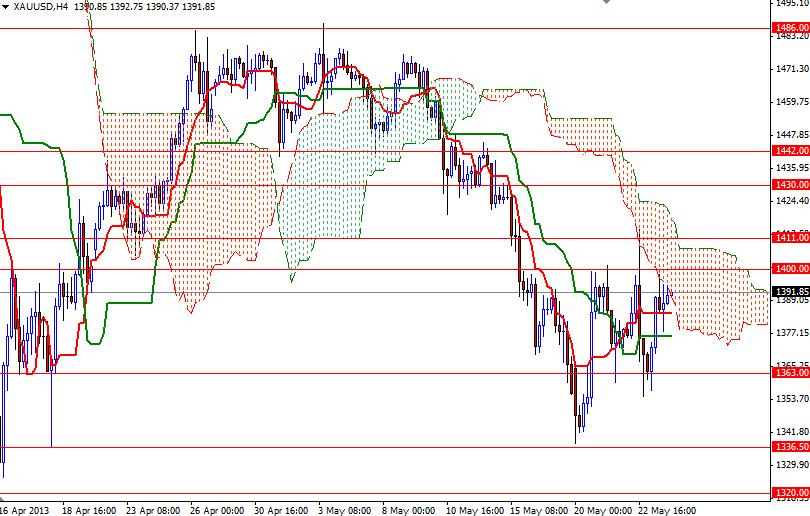Click the 23 Apr 08:00 time label
This screenshot has height=516, width=810.
153,510
